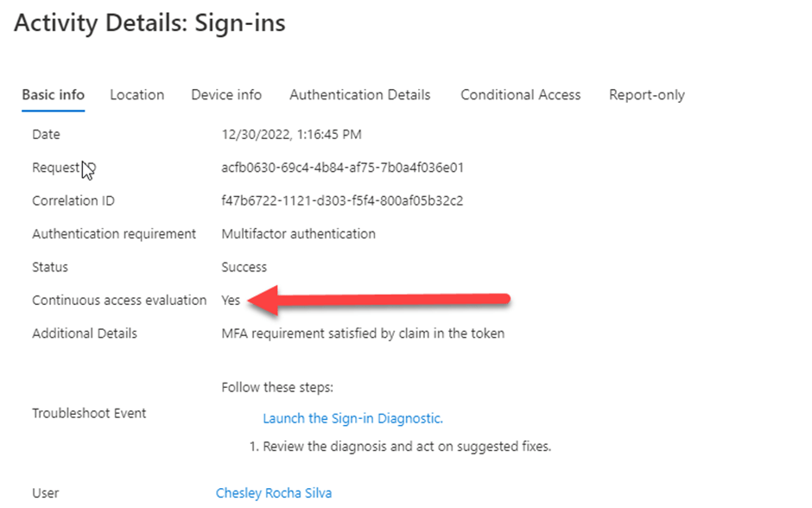Click the Success status value
This screenshot has height=508, width=812.
click(244, 267)
